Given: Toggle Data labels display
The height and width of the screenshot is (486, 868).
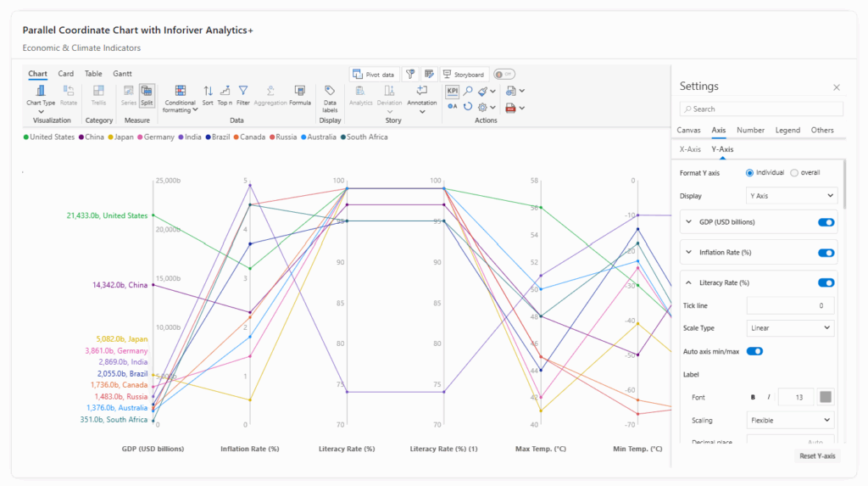Looking at the screenshot, I should click(330, 98).
